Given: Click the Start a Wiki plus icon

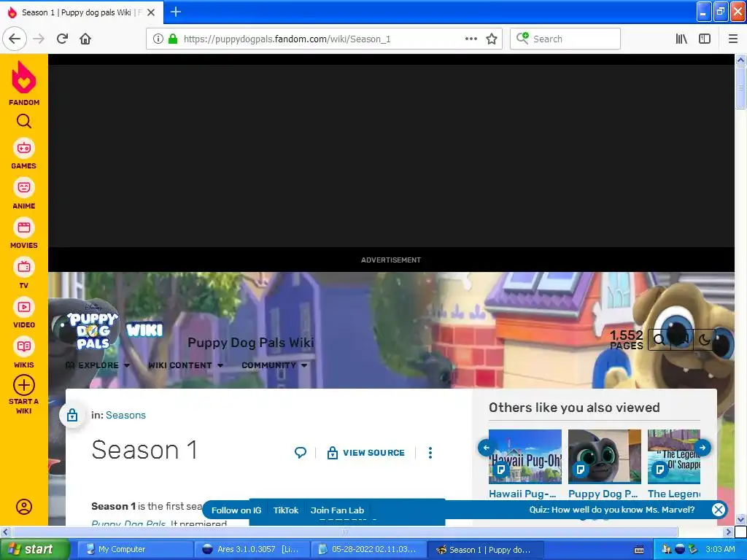Looking at the screenshot, I should pos(24,385).
